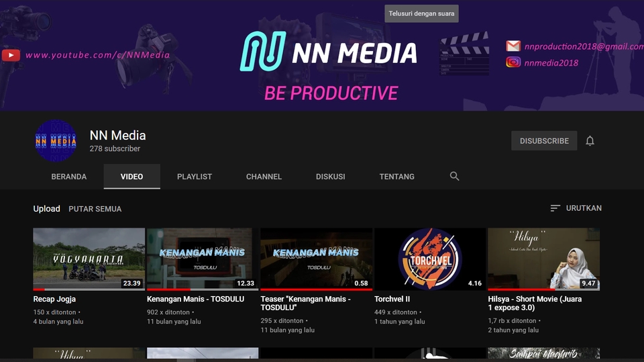
Task: Open the Teaser Kenangan Manis 0.58 thumbnail
Action: (x=316, y=259)
